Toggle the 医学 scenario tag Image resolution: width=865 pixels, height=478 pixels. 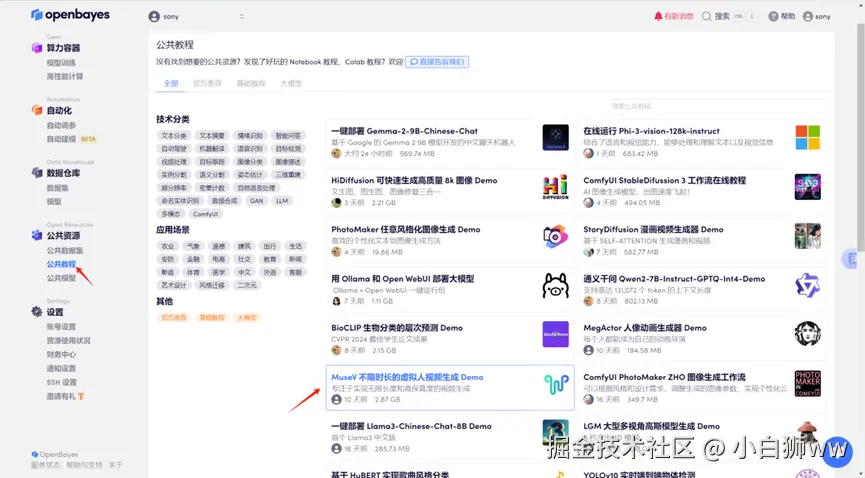point(218,272)
